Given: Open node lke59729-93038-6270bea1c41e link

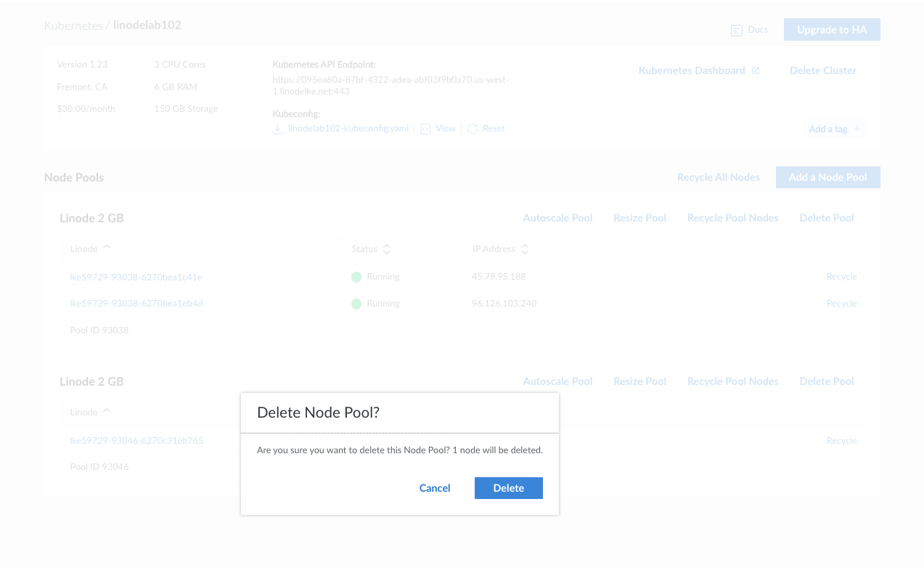Looking at the screenshot, I should (136, 277).
